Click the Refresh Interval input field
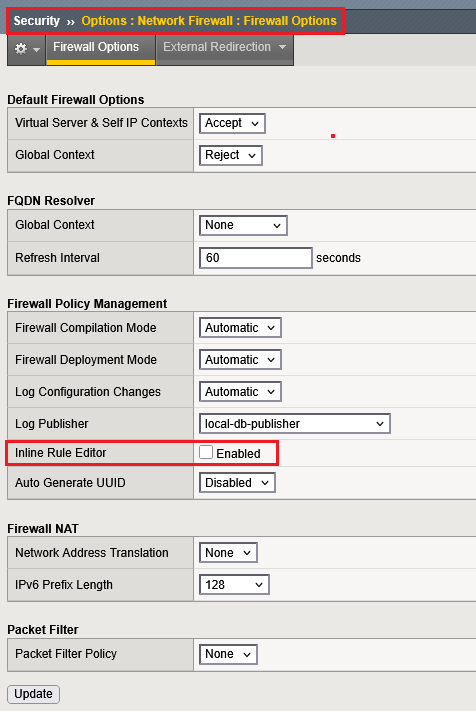This screenshot has height=711, width=476. [x=256, y=258]
